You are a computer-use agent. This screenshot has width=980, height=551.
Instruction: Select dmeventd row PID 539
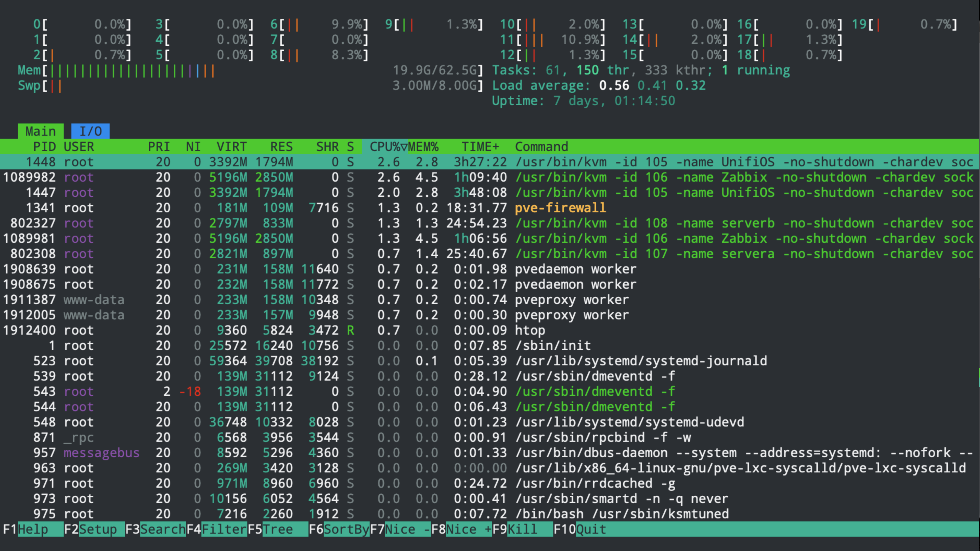pyautogui.click(x=489, y=376)
